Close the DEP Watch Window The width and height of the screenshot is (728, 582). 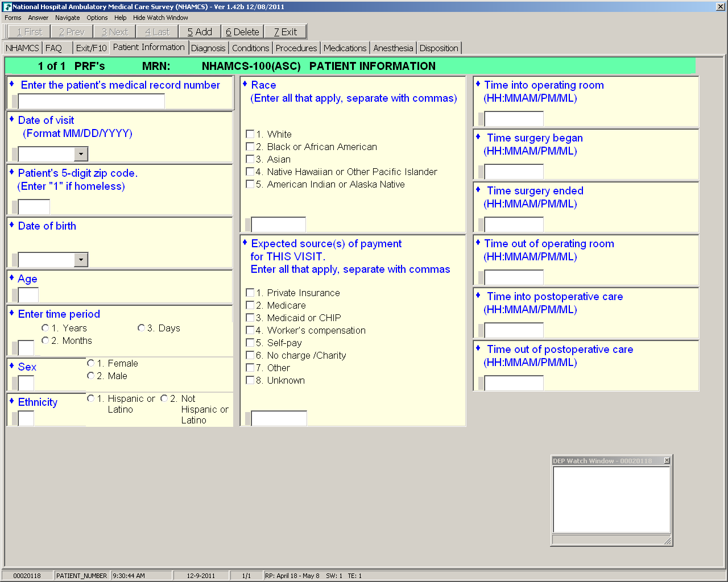pyautogui.click(x=667, y=460)
